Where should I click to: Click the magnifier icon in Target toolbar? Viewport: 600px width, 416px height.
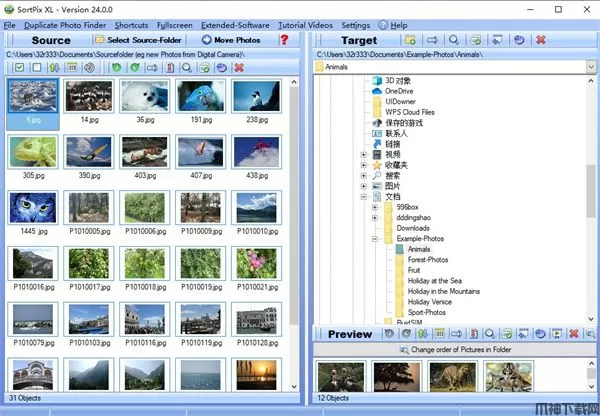(x=453, y=39)
